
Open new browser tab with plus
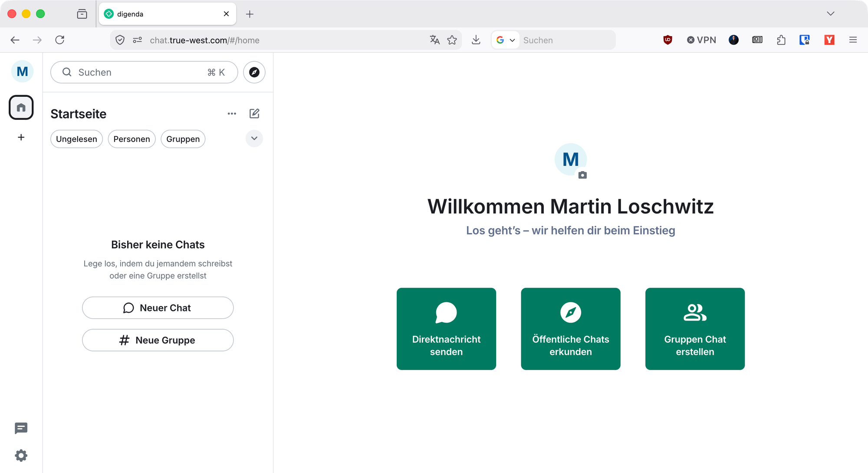point(250,14)
